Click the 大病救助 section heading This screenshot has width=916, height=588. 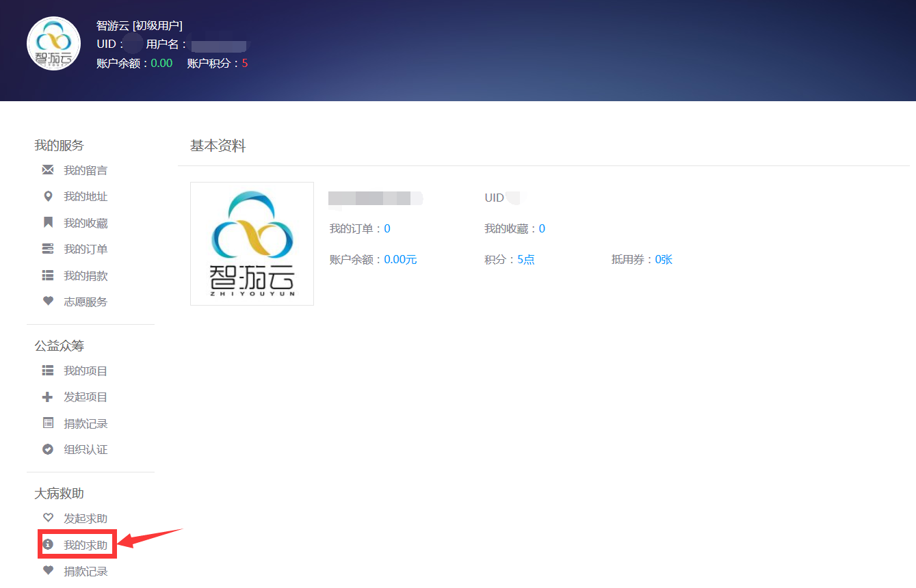tap(60, 493)
